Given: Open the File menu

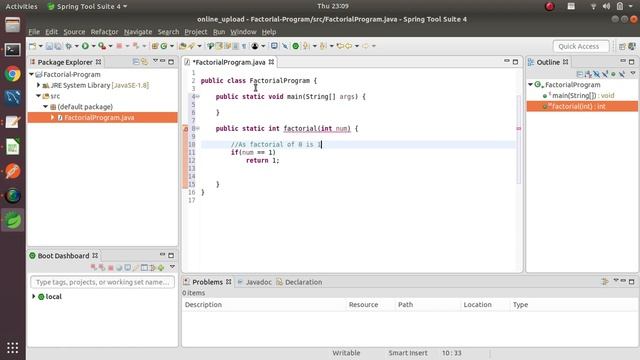Looking at the screenshot, I should tap(34, 32).
